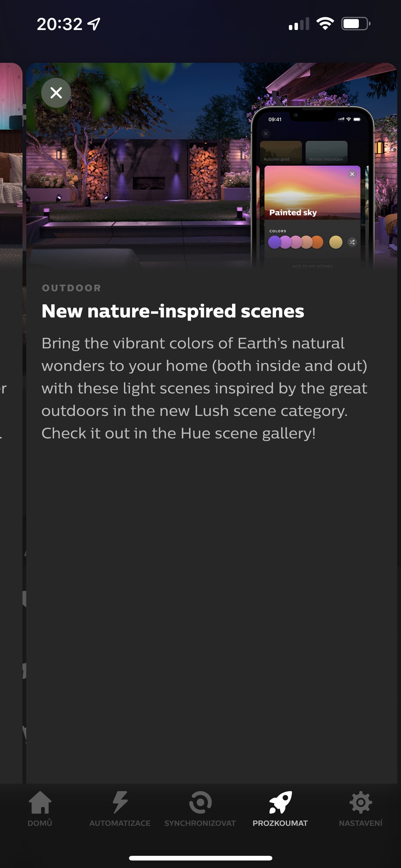Close the nature-inspired scenes card
401x868 pixels.
pos(56,93)
